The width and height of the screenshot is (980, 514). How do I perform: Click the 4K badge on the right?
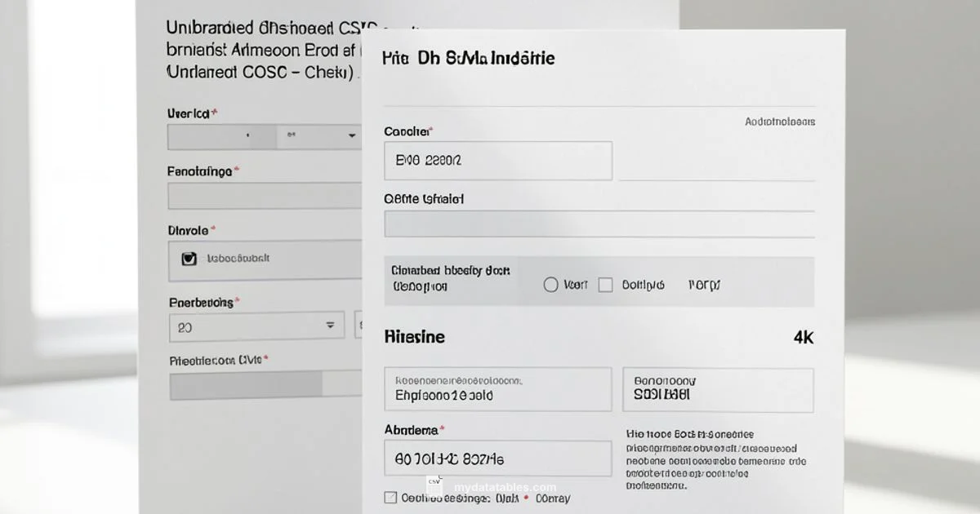[x=804, y=336]
